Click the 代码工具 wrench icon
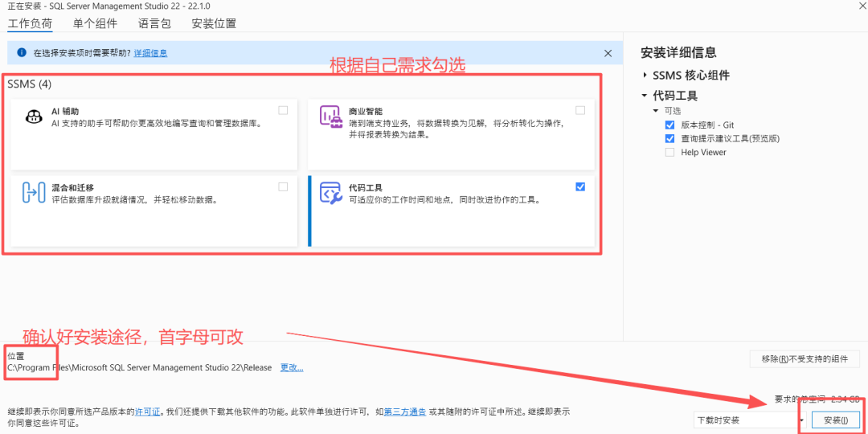Image resolution: width=868 pixels, height=434 pixels. (331, 193)
